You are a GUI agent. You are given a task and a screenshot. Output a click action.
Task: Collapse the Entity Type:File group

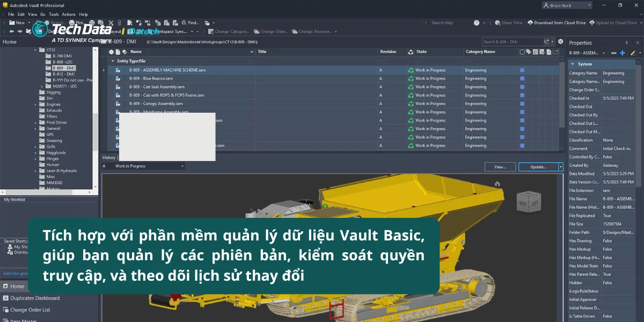point(112,61)
